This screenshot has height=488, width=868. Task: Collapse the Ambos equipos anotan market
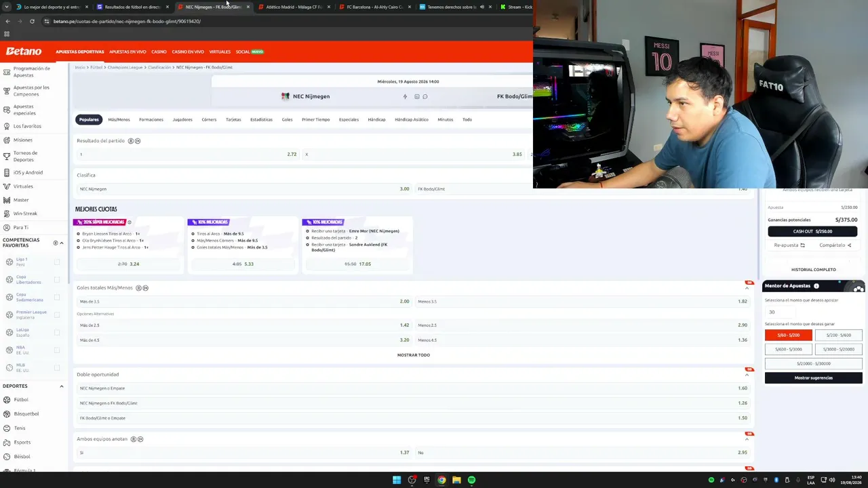point(747,439)
